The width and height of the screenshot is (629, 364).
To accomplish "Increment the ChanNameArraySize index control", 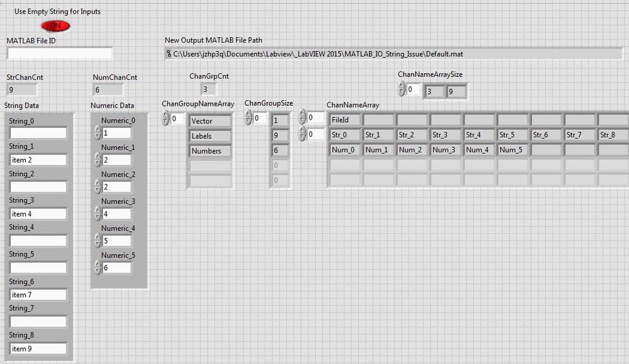I will pos(401,87).
